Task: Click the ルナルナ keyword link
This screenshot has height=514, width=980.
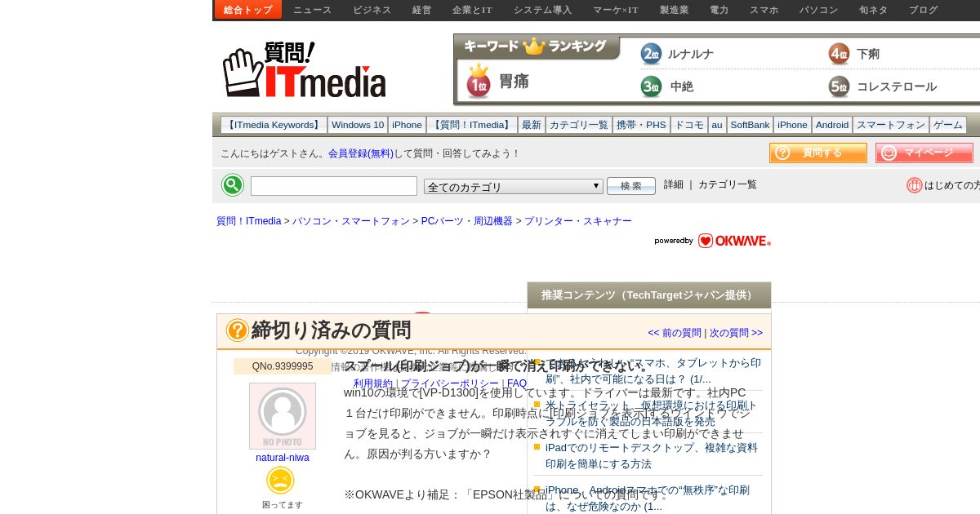Action: [691, 54]
